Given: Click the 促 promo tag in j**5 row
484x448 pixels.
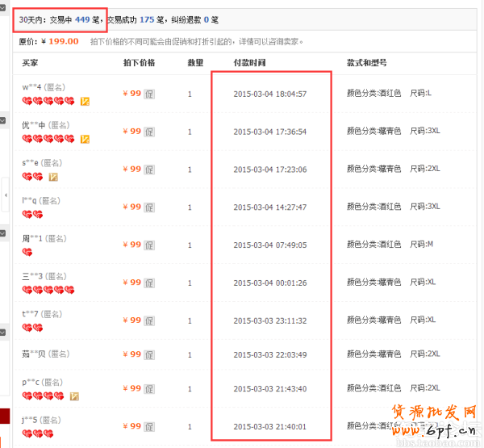Looking at the screenshot, I should [148, 426].
